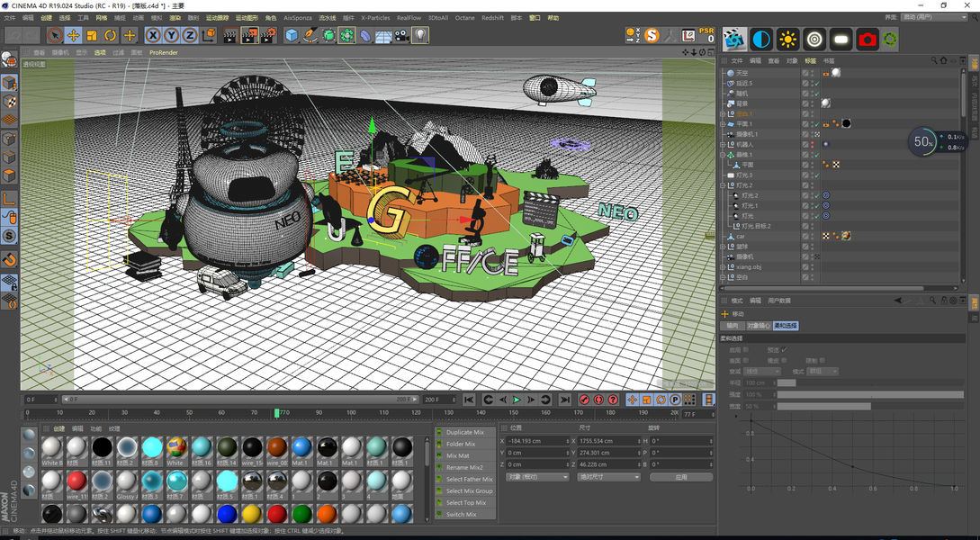This screenshot has width=980, height=540.
Task: Select the live selection arrow tool
Action: pos(55,35)
